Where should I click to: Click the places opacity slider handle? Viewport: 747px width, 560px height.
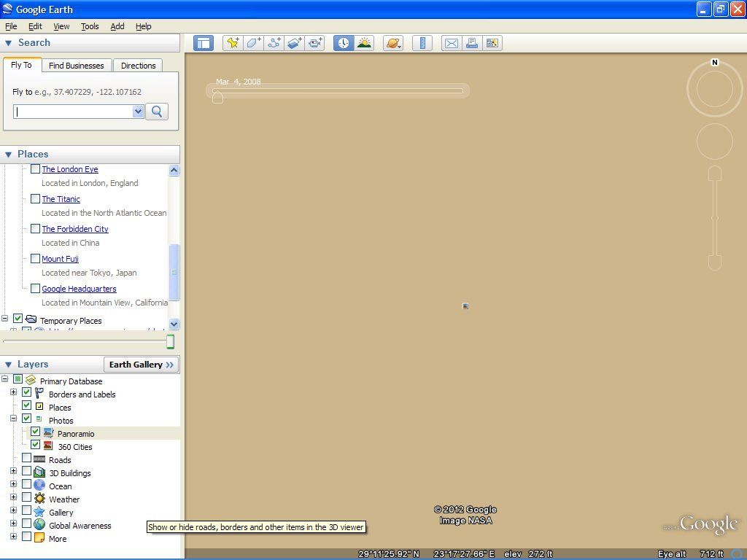click(170, 341)
